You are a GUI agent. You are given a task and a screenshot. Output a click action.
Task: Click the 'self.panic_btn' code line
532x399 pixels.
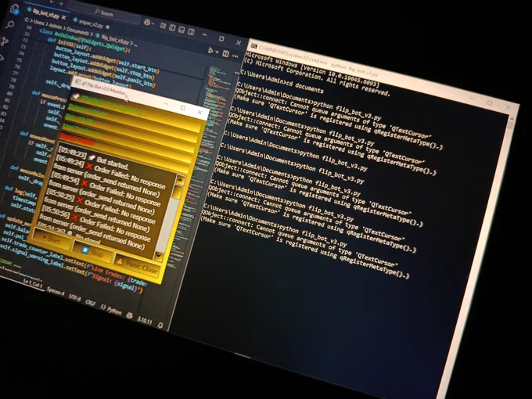[102, 74]
